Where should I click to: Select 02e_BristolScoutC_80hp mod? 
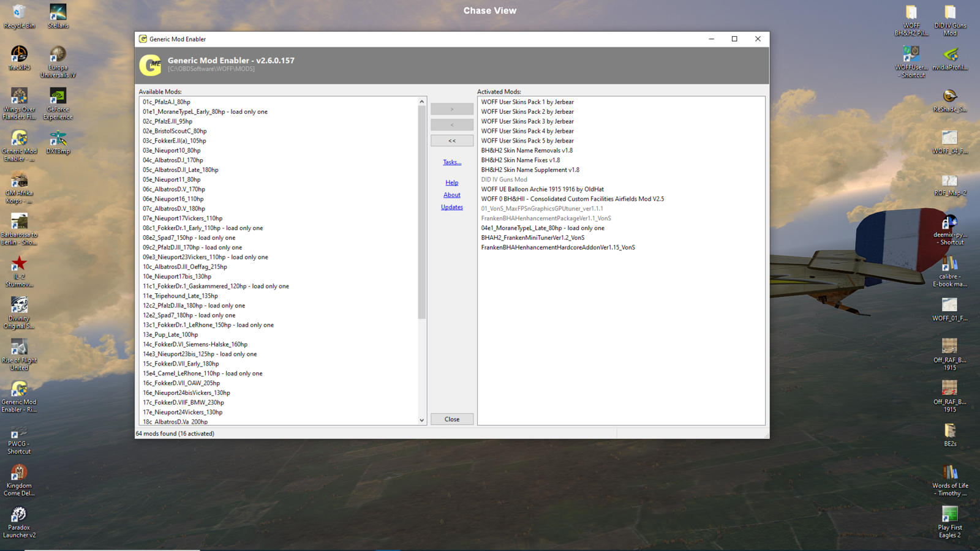pos(175,131)
